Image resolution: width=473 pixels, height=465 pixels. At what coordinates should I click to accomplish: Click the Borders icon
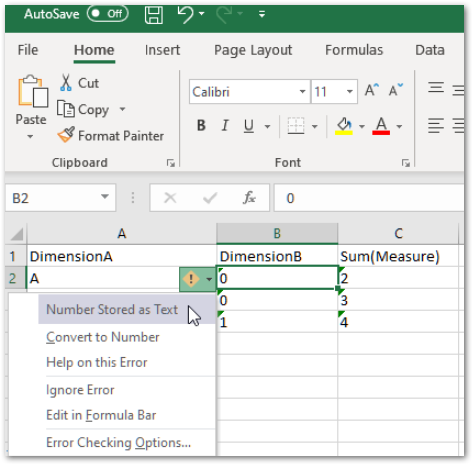pyautogui.click(x=296, y=126)
